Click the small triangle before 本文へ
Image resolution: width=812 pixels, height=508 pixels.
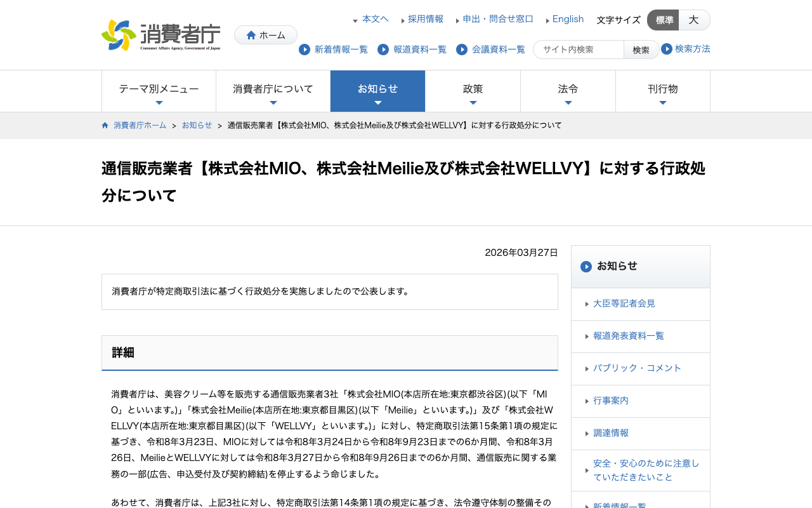355,21
